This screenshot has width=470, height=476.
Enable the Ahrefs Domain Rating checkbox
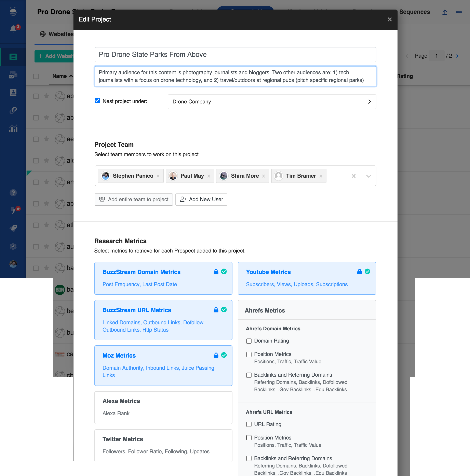point(249,341)
